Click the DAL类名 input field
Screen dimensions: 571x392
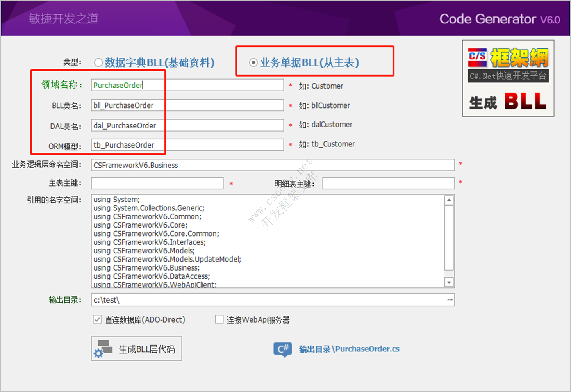(187, 125)
